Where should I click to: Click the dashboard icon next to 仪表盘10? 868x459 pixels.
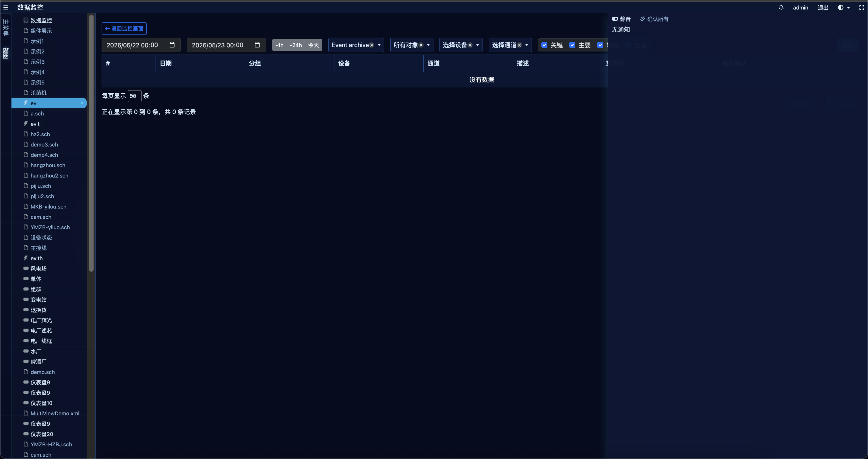(26, 403)
